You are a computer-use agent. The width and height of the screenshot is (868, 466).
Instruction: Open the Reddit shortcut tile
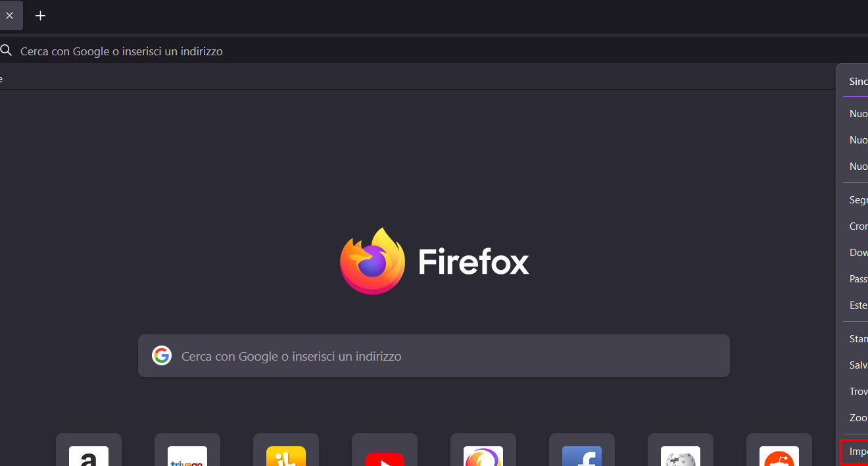[x=779, y=450]
